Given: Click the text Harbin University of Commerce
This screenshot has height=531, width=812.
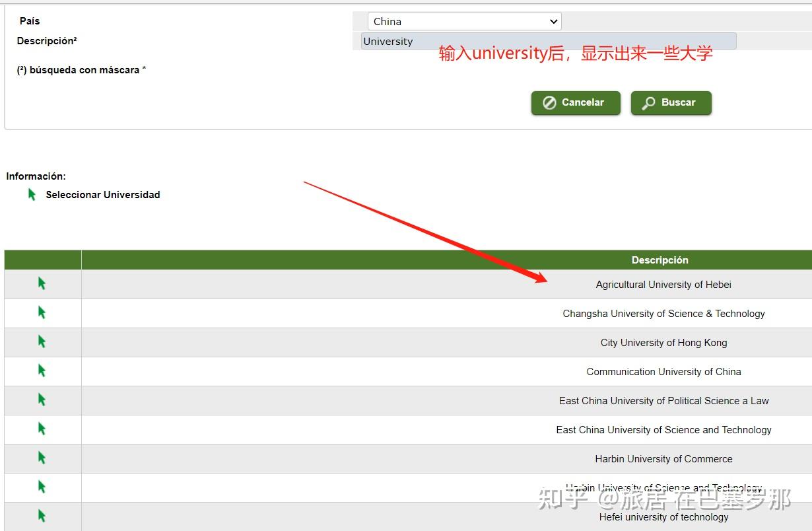Looking at the screenshot, I should pyautogui.click(x=663, y=459).
